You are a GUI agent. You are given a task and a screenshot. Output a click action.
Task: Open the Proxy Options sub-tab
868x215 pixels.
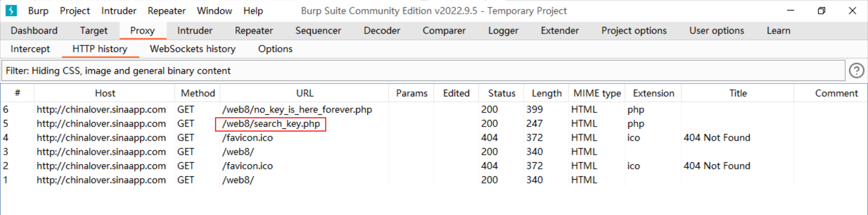point(275,49)
